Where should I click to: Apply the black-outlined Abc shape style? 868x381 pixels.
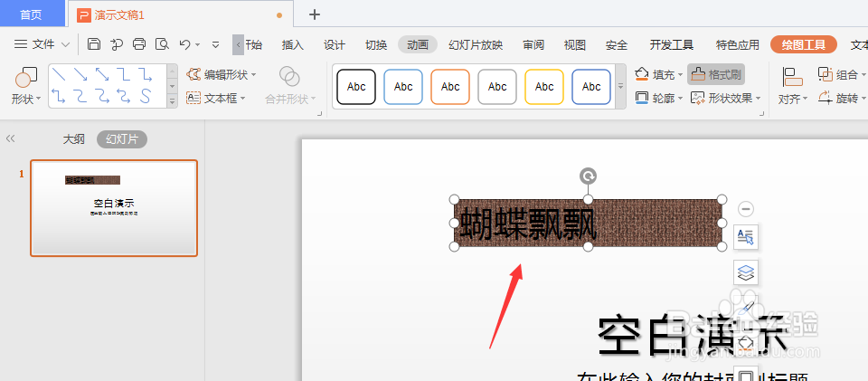pyautogui.click(x=356, y=86)
